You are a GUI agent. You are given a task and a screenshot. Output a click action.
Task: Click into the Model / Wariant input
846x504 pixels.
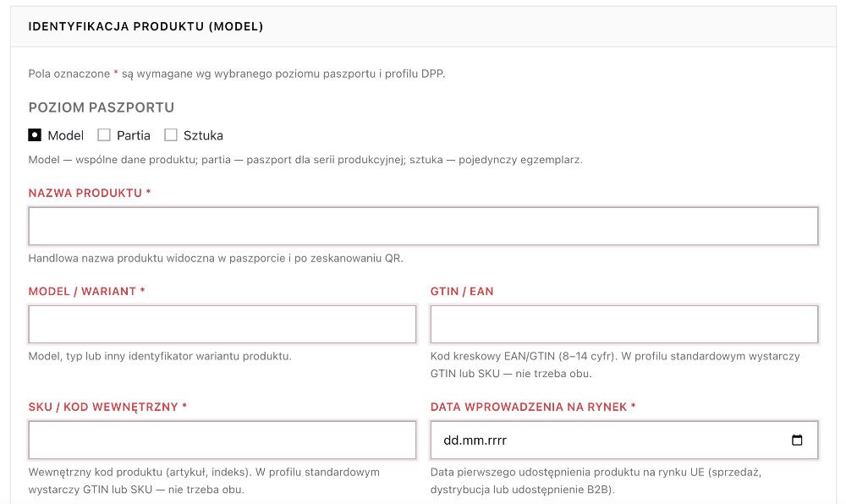(x=222, y=325)
